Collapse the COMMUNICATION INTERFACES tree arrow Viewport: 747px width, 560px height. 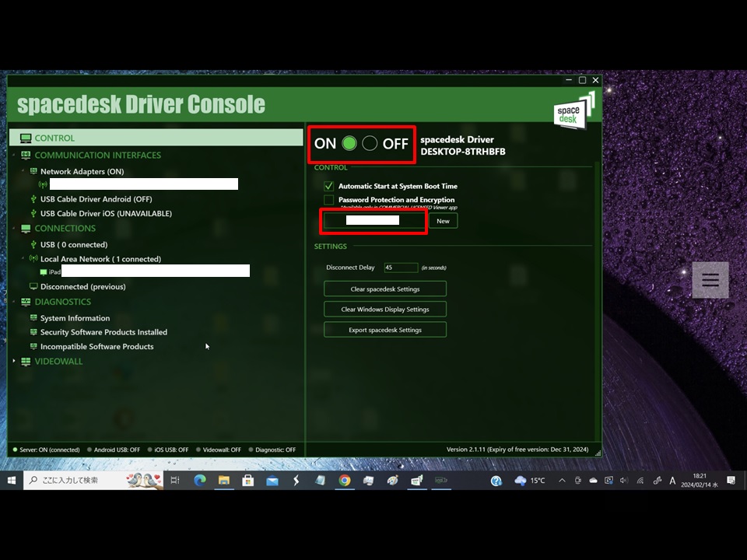(14, 156)
